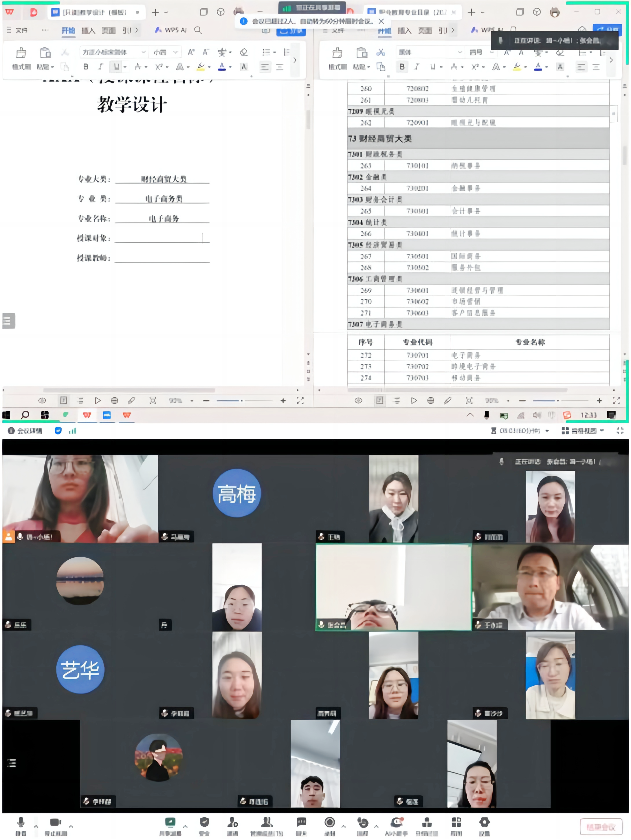Expand more toolbar options in left window
The height and width of the screenshot is (840, 631).
tap(294, 60)
